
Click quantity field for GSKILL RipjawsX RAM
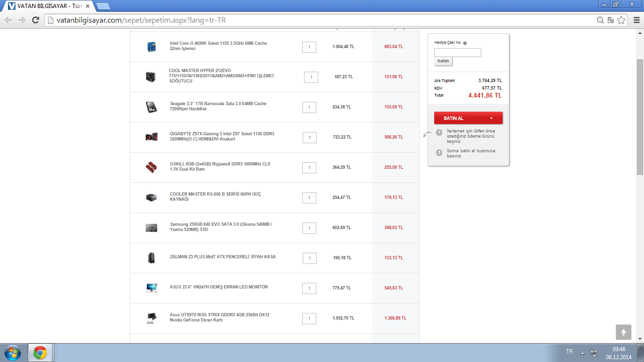[309, 168]
